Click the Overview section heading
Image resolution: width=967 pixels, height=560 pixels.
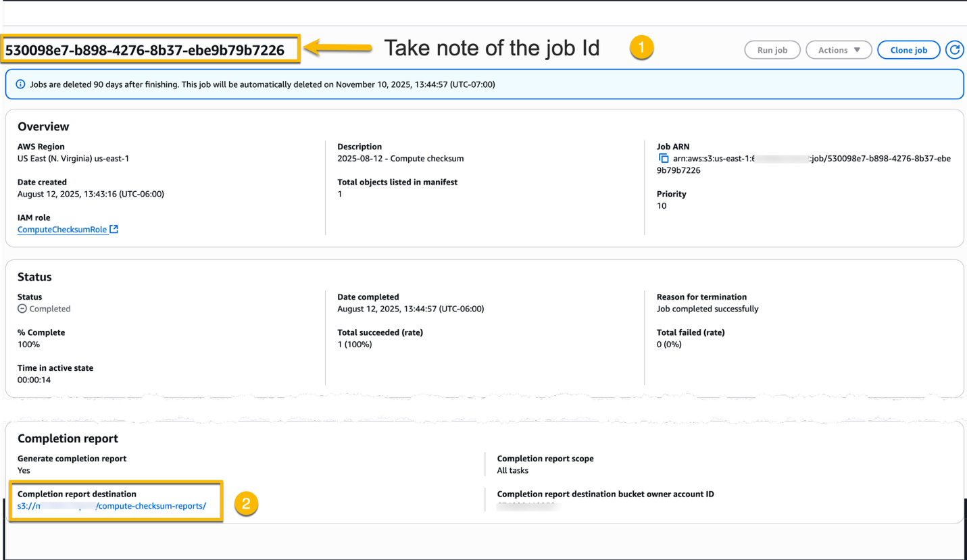(x=43, y=126)
